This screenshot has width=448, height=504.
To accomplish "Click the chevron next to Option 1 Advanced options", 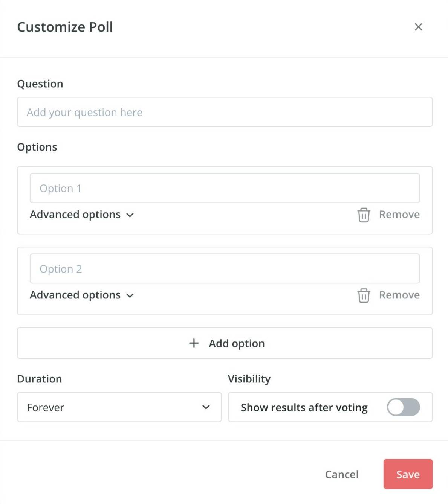I will (x=130, y=215).
